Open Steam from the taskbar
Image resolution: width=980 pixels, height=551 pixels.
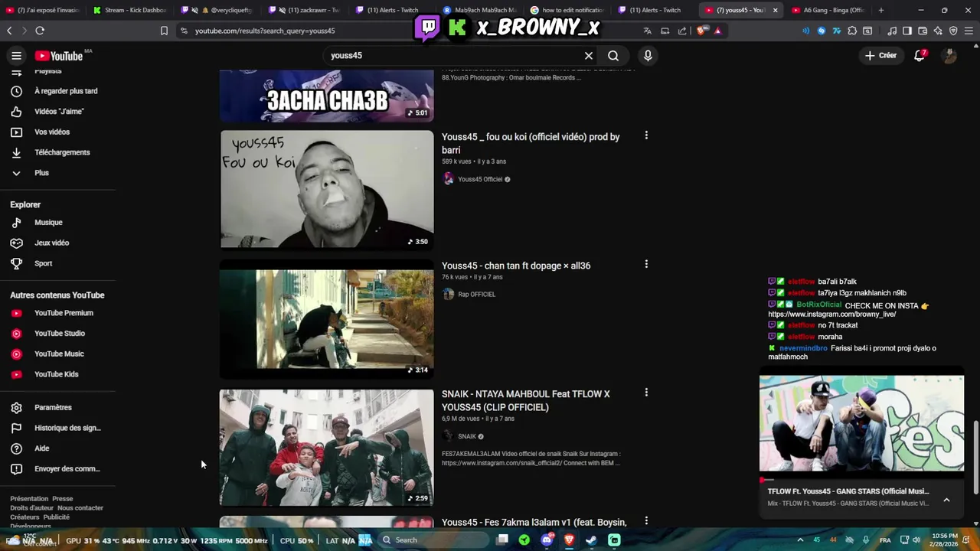coord(591,540)
